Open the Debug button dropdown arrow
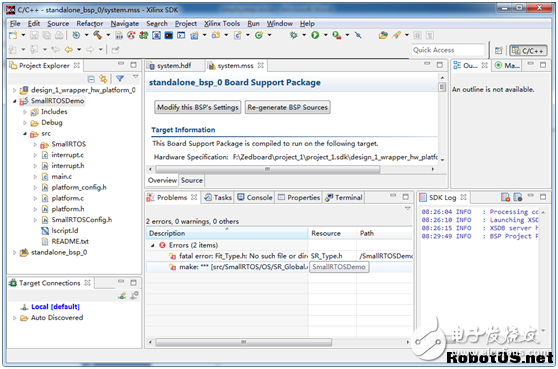The width and height of the screenshot is (558, 369). [304, 35]
